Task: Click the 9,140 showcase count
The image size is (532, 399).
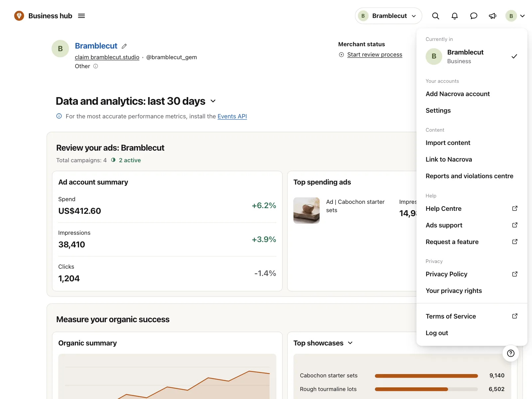Action: 497,376
